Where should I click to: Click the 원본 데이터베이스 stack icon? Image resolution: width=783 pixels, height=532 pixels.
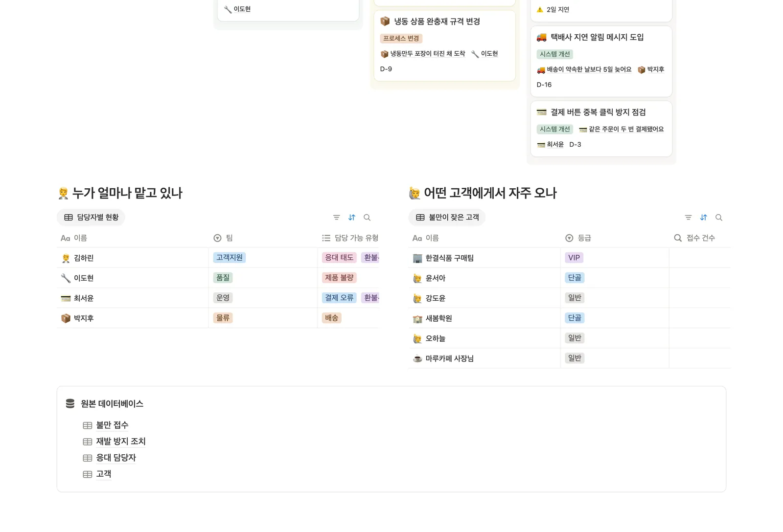tap(70, 403)
